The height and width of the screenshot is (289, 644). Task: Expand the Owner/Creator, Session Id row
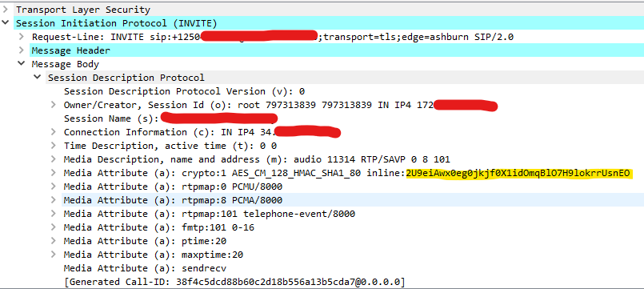[54, 104]
